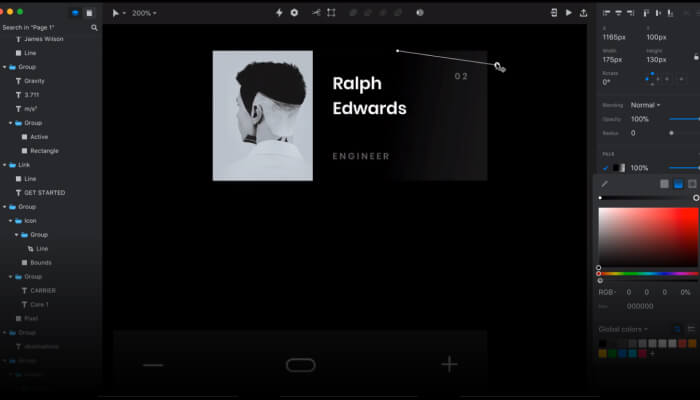This screenshot has width=700, height=400.
Task: Click the portrait photo on canvas
Action: (262, 116)
